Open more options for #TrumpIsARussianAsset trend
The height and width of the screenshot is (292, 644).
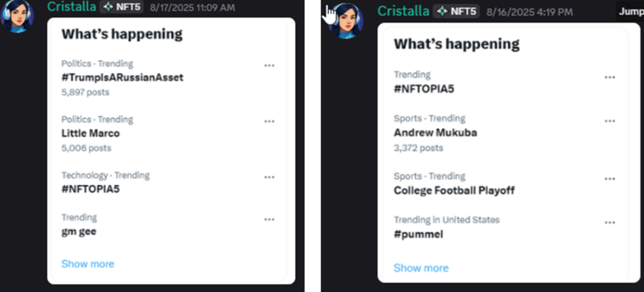269,66
